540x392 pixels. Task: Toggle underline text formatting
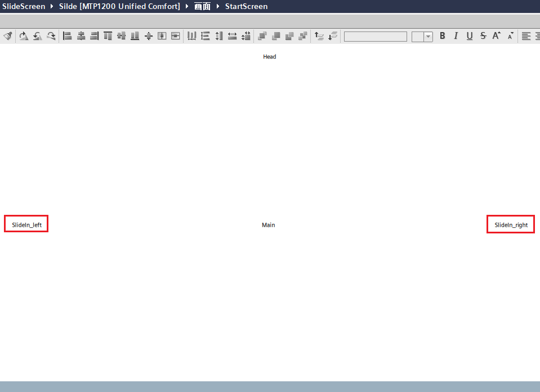[x=470, y=36]
